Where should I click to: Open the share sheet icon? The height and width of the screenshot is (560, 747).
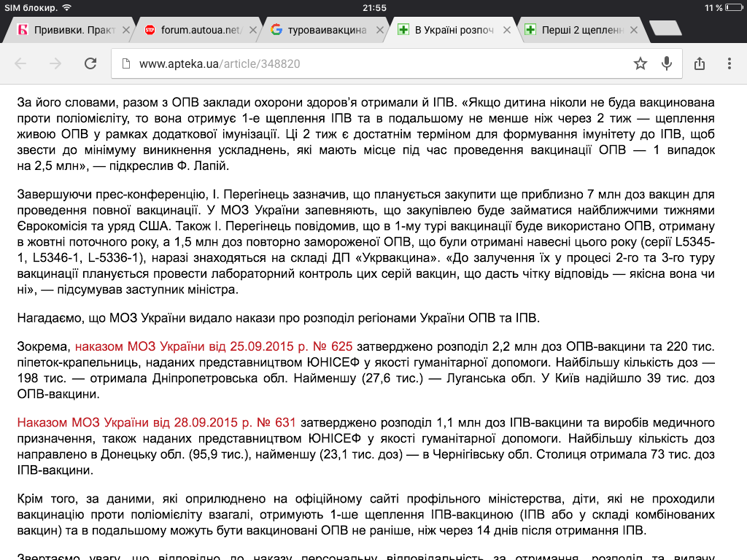(x=700, y=63)
